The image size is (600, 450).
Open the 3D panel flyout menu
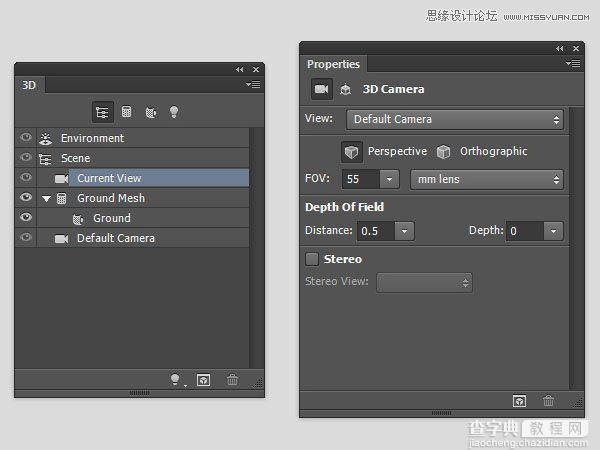pyautogui.click(x=253, y=84)
